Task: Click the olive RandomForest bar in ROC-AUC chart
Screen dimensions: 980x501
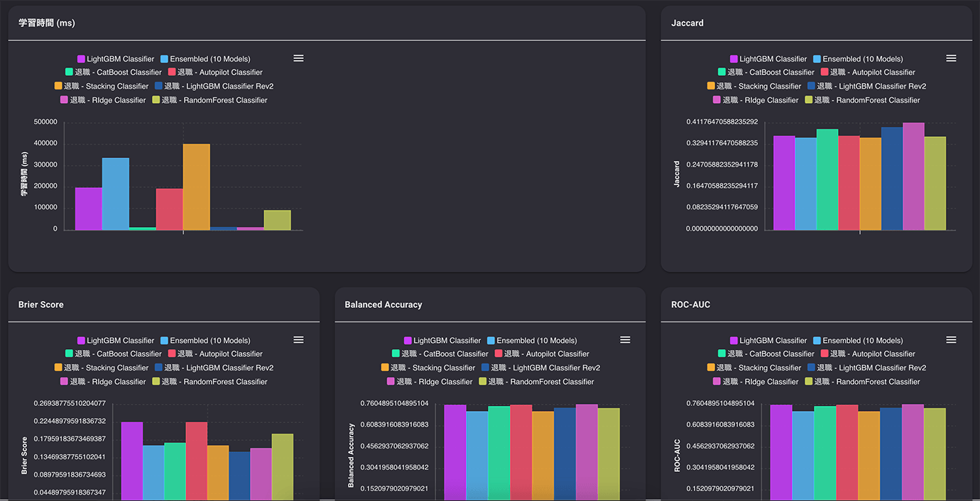Action: pos(935,454)
